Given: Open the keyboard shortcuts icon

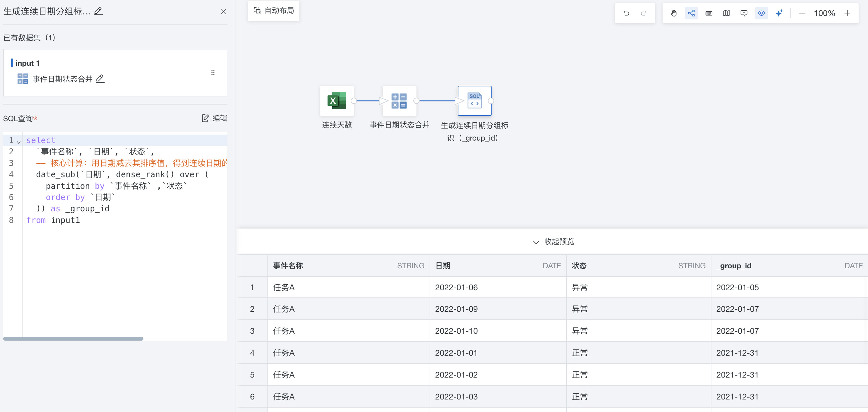Looking at the screenshot, I should [x=709, y=13].
